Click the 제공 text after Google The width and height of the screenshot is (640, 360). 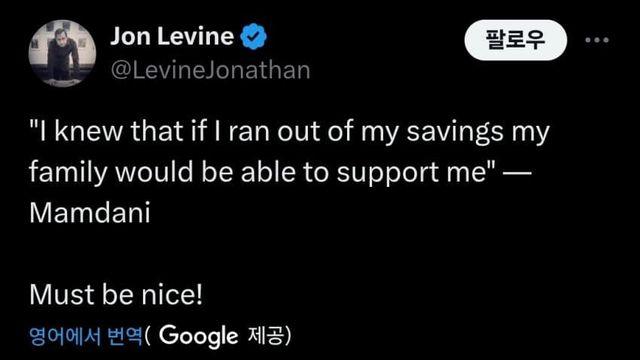[265, 336]
